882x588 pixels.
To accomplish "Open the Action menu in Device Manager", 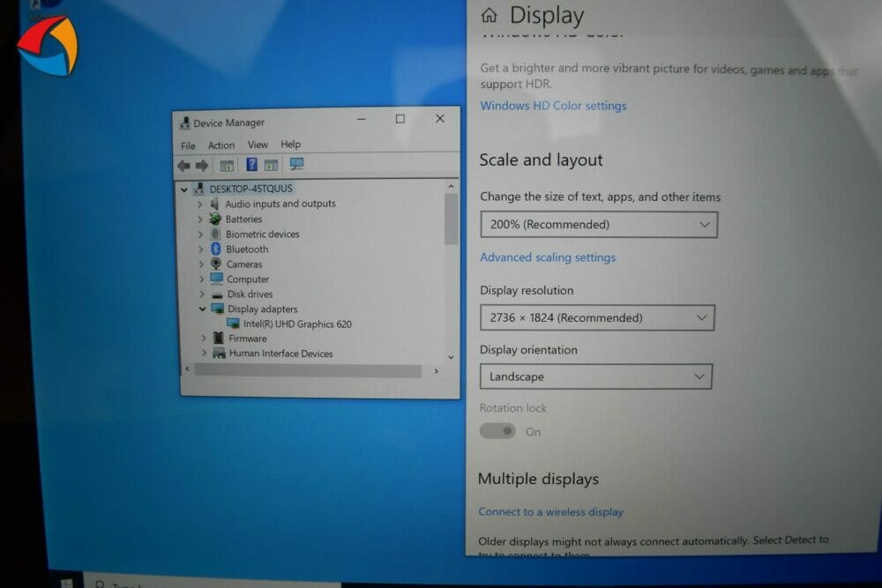I will (221, 145).
